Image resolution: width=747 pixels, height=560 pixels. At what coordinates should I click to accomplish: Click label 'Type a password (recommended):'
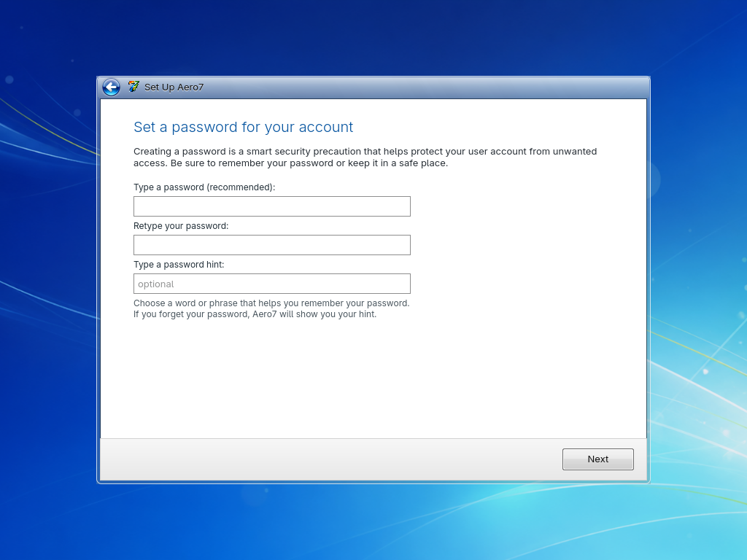[x=204, y=187]
